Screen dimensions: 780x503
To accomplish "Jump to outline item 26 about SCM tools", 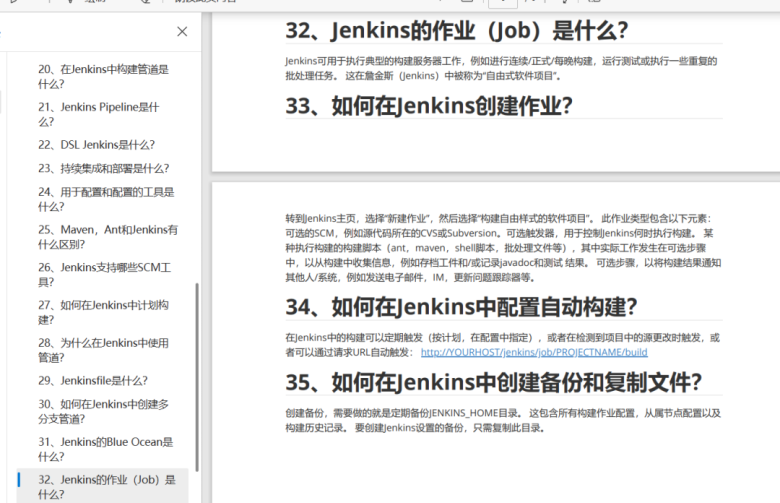I will [104, 275].
